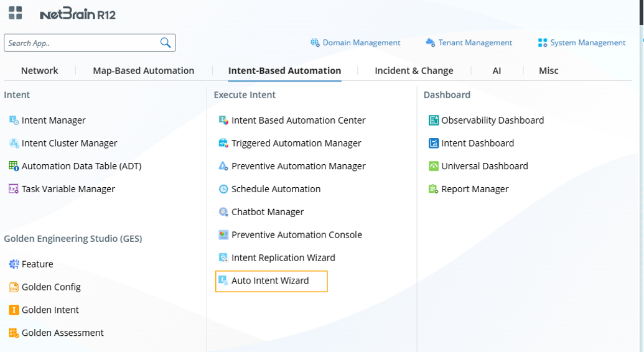The height and width of the screenshot is (352, 644).
Task: Click the Observability Dashboard icon
Action: [x=434, y=120]
